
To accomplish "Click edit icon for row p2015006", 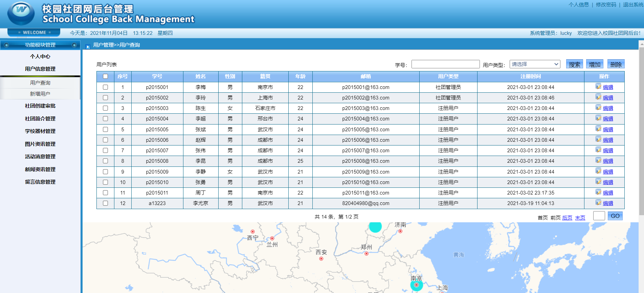I will click(x=598, y=139).
